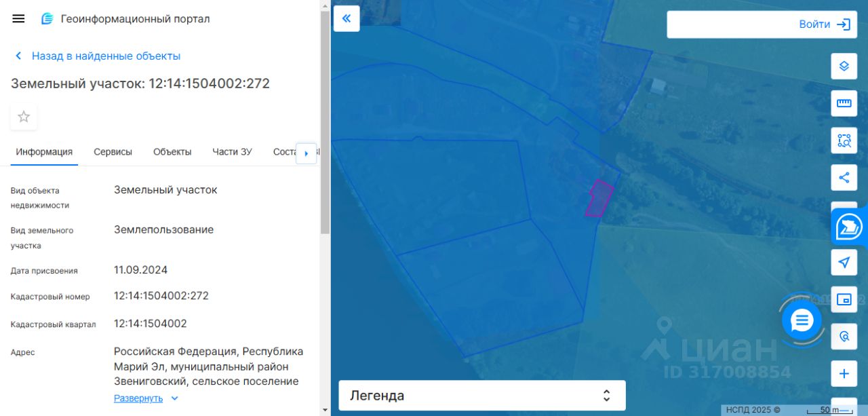Collapse the side panel with double chevron
Screen dimensions: 868x416
pos(347,18)
